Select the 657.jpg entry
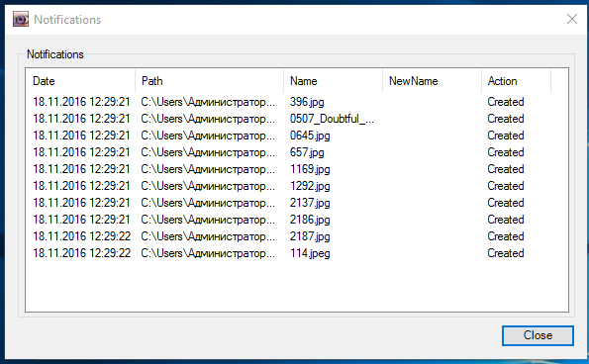The width and height of the screenshot is (589, 364). pyautogui.click(x=307, y=152)
